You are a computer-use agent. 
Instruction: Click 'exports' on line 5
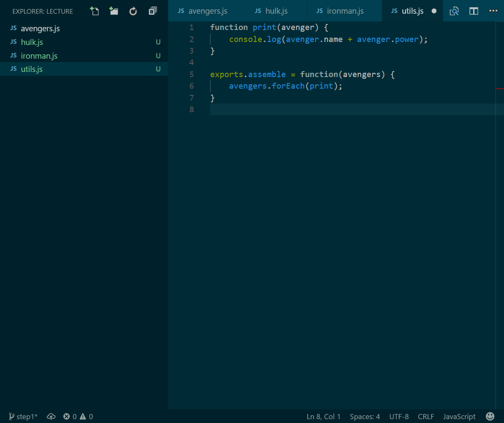[227, 74]
